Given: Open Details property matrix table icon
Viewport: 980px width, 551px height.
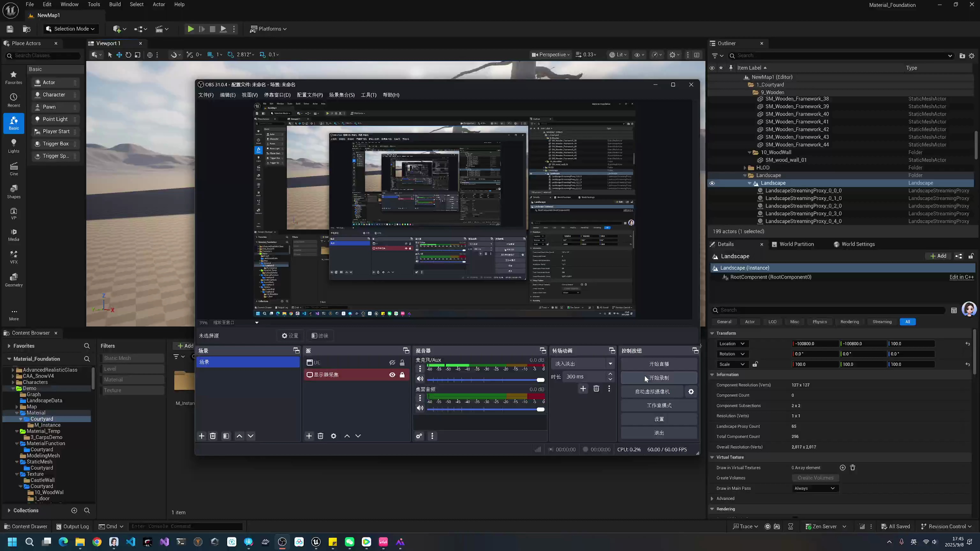Looking at the screenshot, I should [x=954, y=310].
